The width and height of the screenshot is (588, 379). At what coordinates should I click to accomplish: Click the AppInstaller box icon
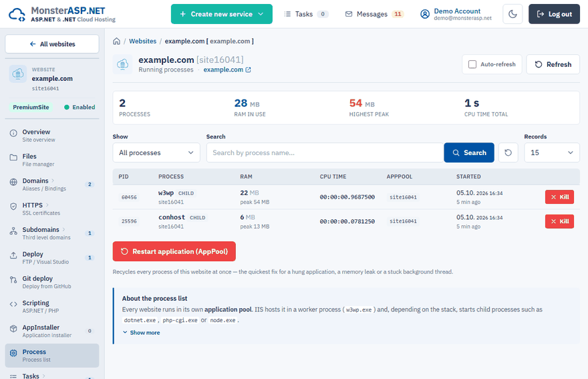[13, 328]
